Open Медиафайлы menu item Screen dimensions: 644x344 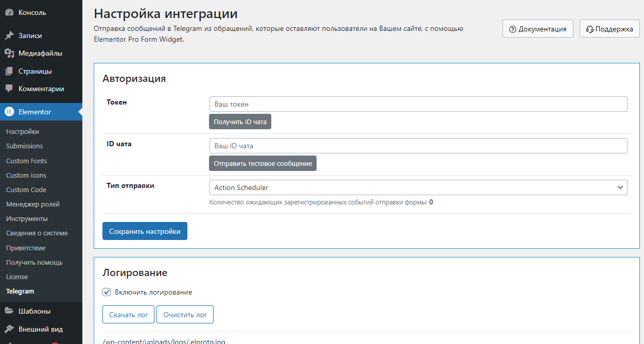[41, 53]
